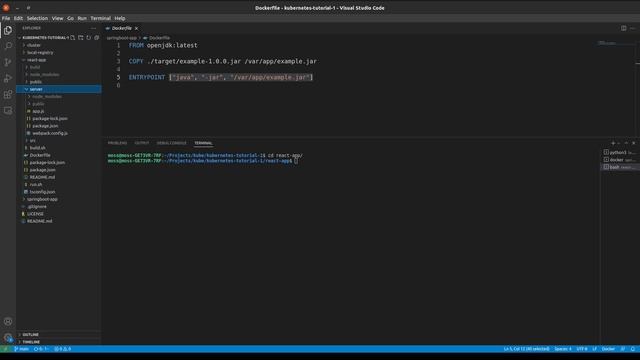Click errors and warnings count in status bar
640x360 pixels.
pos(63,349)
